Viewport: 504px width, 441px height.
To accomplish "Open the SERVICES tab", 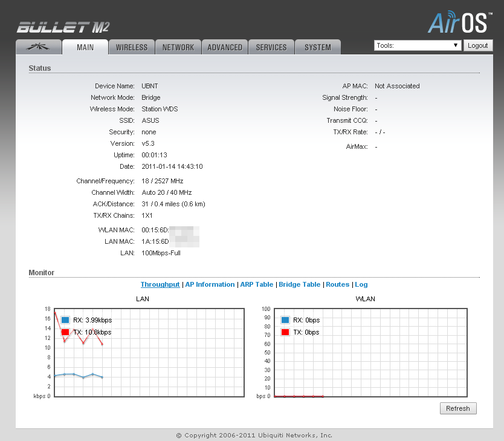I will (x=271, y=47).
